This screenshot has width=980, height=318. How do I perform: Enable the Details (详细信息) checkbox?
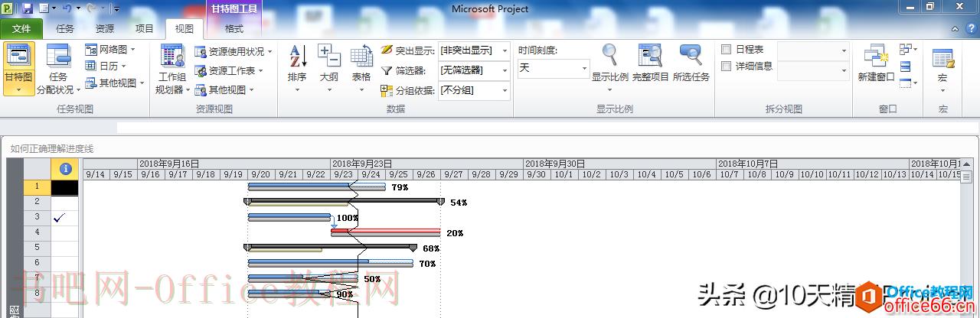point(727,67)
